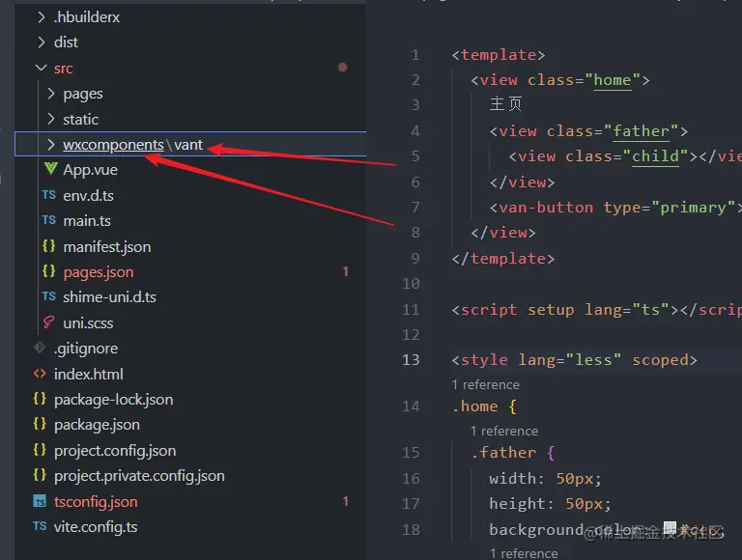Collapse the src folder chevron

click(x=42, y=69)
